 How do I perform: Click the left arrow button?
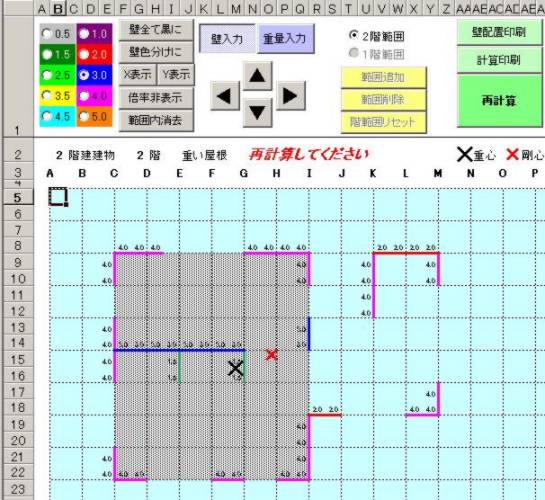[x=225, y=96]
